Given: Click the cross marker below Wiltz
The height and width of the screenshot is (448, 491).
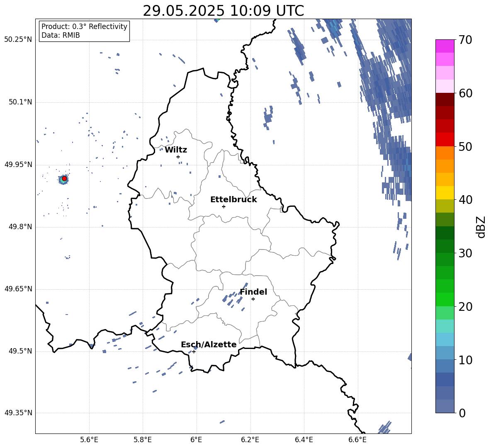Looking at the screenshot, I should (178, 157).
